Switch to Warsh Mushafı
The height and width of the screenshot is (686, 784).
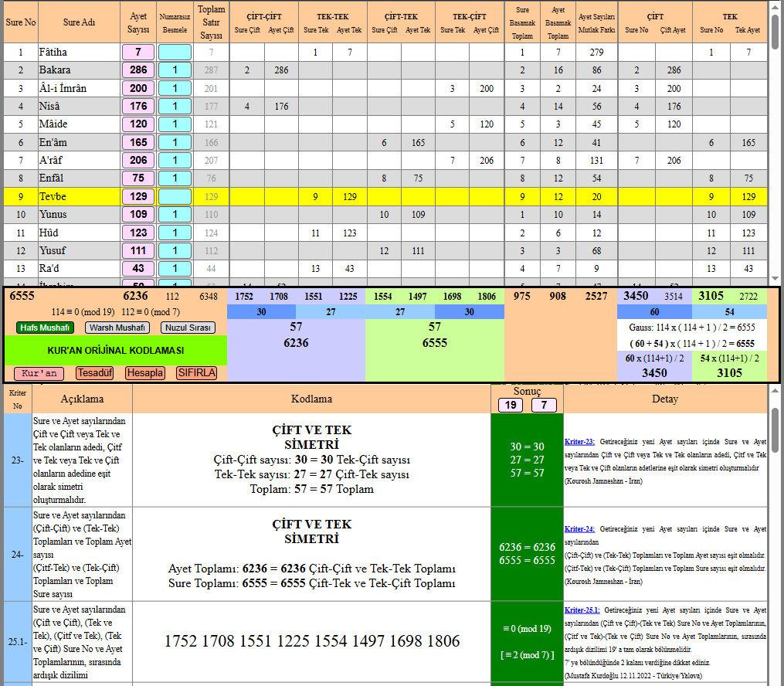pos(117,328)
